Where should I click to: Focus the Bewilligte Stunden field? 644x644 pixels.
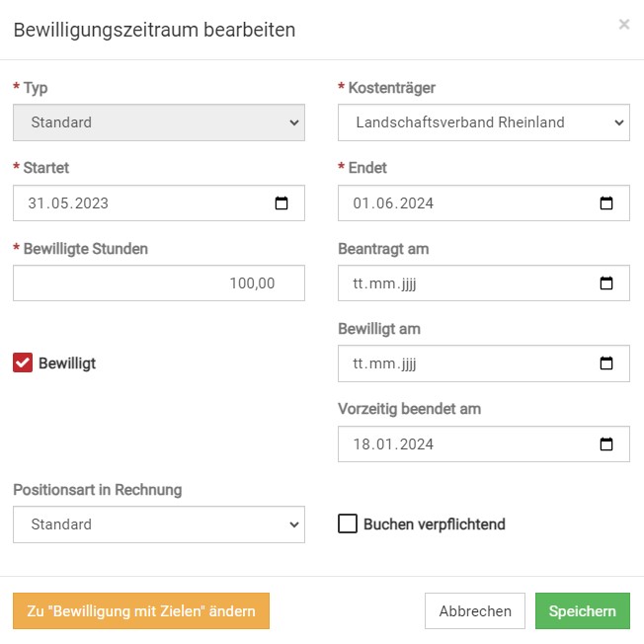click(x=159, y=283)
